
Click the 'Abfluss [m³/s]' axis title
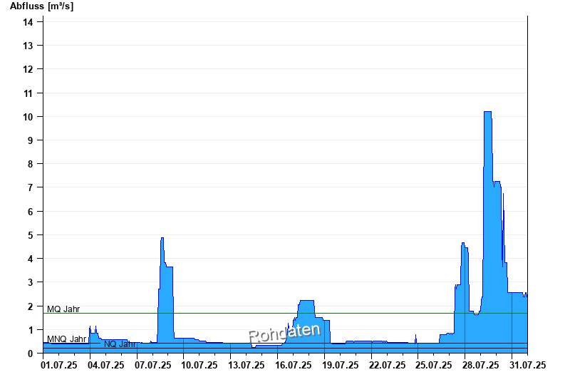click(41, 6)
